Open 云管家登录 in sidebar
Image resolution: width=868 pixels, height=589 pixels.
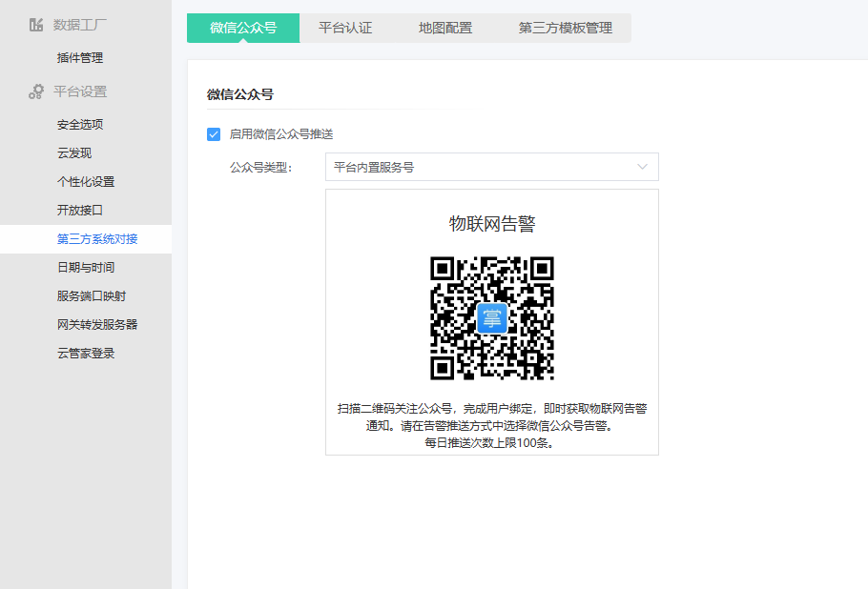86,354
